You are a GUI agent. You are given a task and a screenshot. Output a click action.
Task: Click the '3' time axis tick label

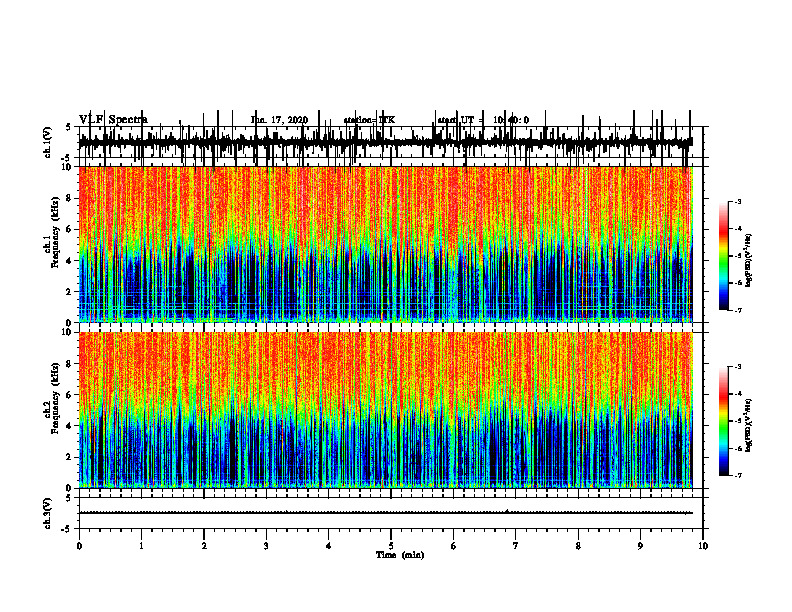266,546
